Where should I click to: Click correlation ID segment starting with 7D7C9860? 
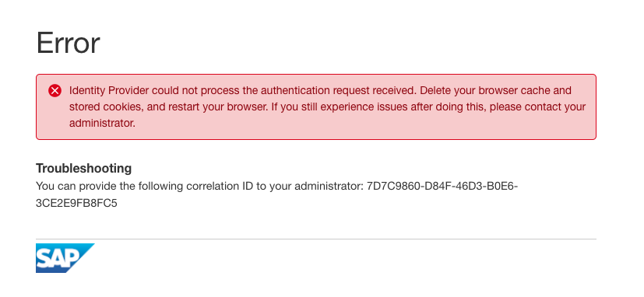[x=442, y=187]
